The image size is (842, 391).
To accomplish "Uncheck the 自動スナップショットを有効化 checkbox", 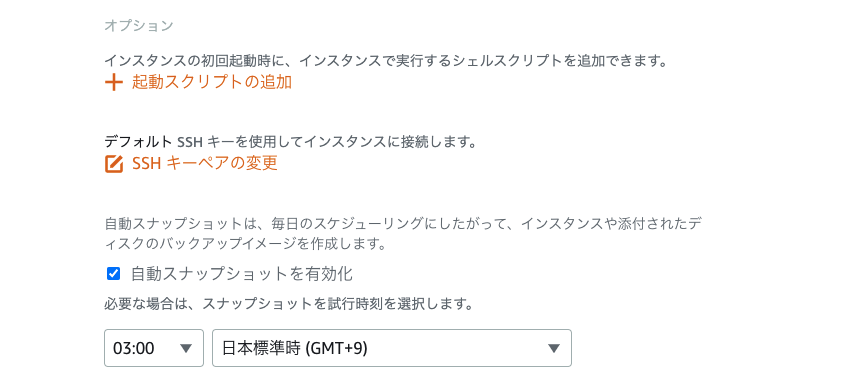I will coord(113,274).
